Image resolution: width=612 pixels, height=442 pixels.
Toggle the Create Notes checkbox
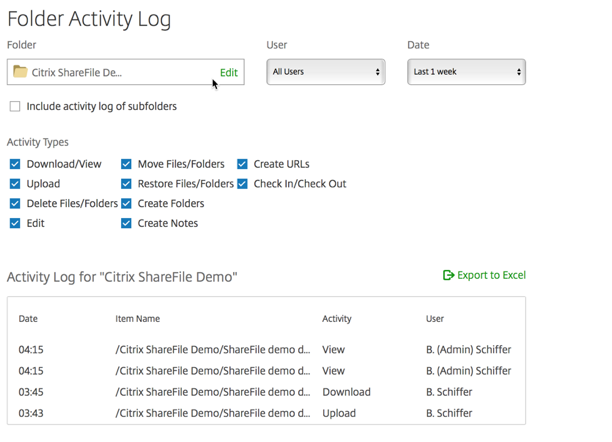point(126,224)
